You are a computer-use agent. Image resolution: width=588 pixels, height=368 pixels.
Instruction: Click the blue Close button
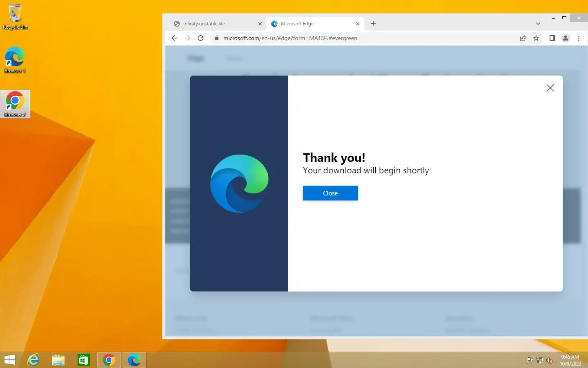pos(330,193)
